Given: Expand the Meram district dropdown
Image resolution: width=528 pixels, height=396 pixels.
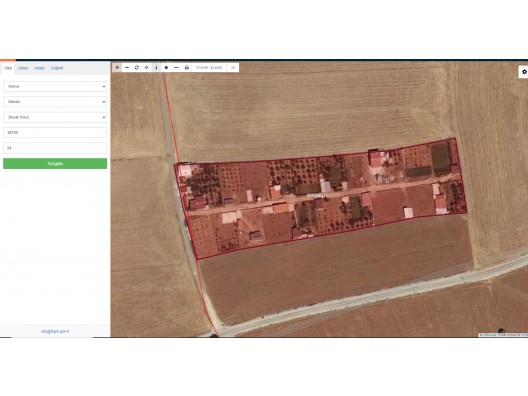Looking at the screenshot, I should (x=55, y=102).
